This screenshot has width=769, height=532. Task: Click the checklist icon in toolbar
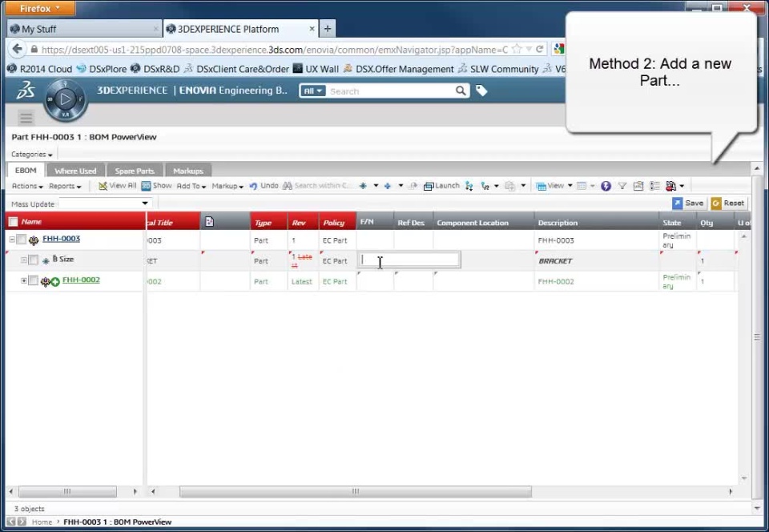[654, 186]
